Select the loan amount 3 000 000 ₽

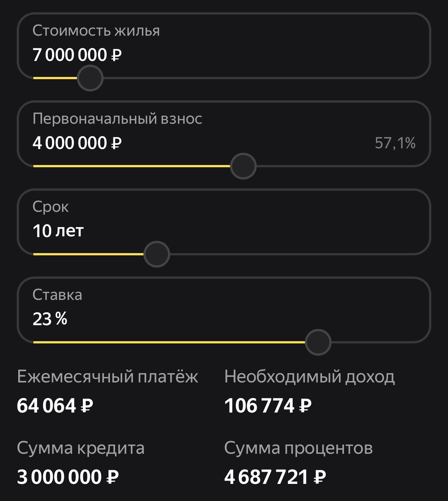coord(68,477)
